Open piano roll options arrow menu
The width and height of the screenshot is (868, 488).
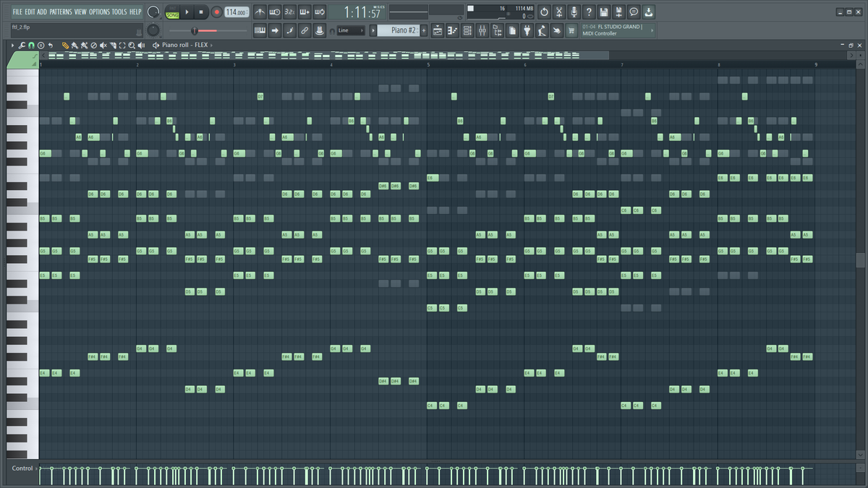click(x=13, y=45)
